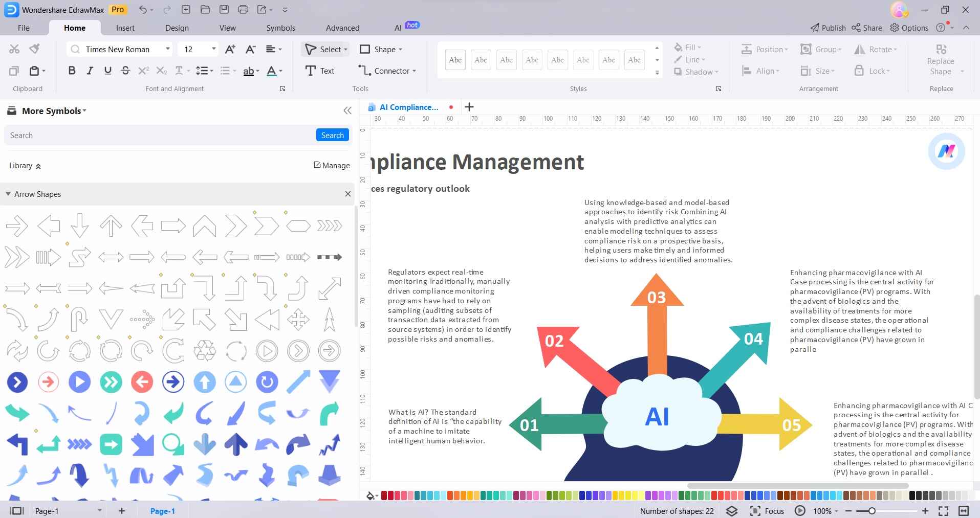Switch to the Symbols tab
The image size is (980, 518).
click(x=280, y=28)
